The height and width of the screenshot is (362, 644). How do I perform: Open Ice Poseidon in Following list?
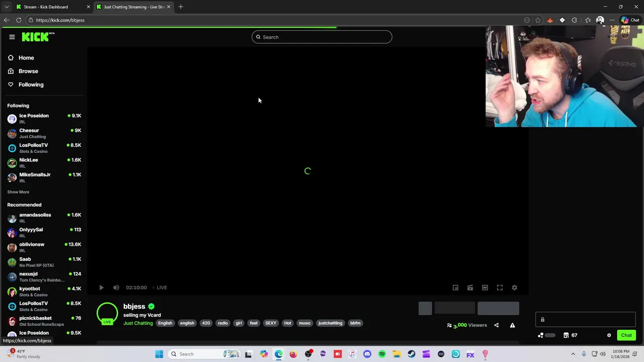coord(44,119)
